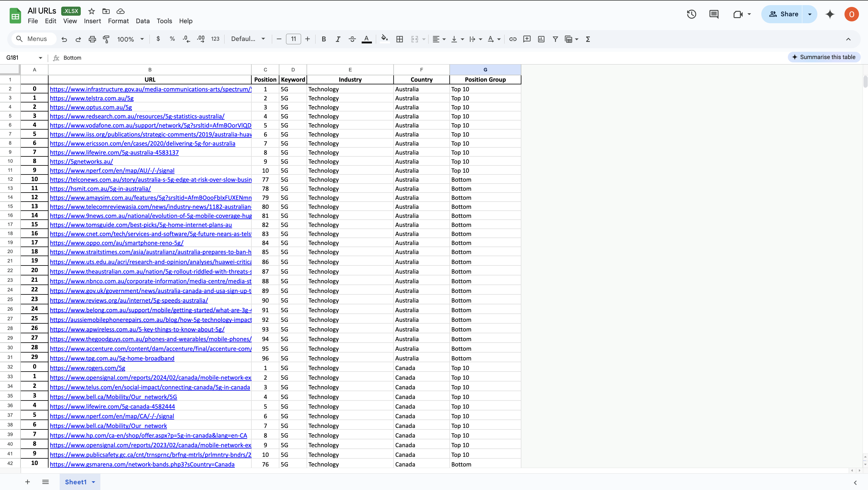Viewport: 868px width, 490px height.
Task: Open the Data menu
Action: point(143,21)
